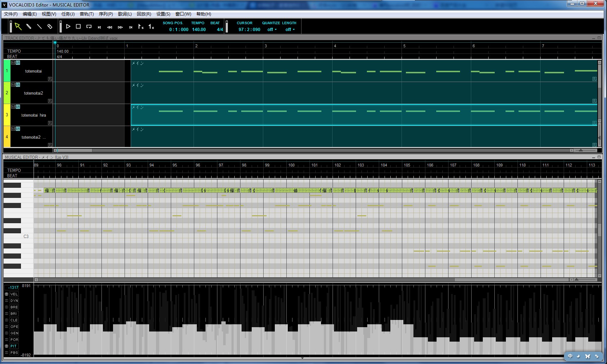Solo track 4 totemoitai2
The width and height of the screenshot is (607, 364).
18,129
